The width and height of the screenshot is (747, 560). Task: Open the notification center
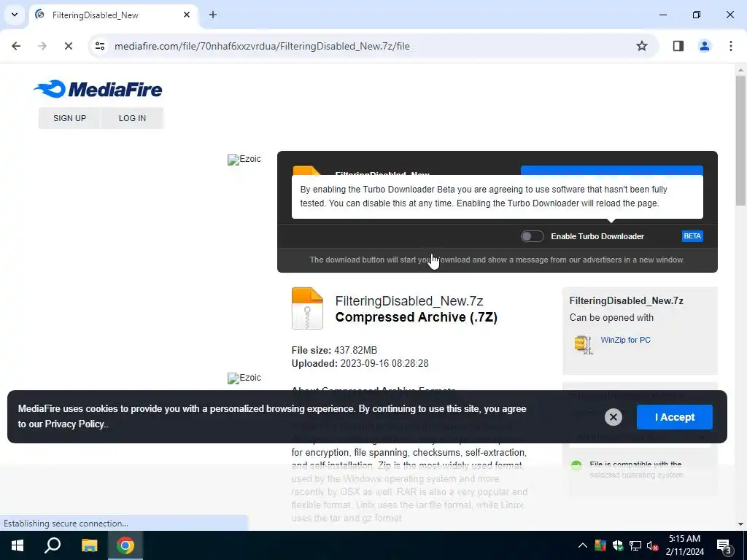click(x=724, y=546)
